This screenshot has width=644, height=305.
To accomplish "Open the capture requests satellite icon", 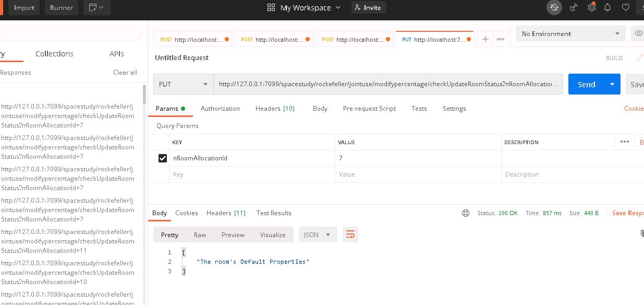I will tap(574, 7).
